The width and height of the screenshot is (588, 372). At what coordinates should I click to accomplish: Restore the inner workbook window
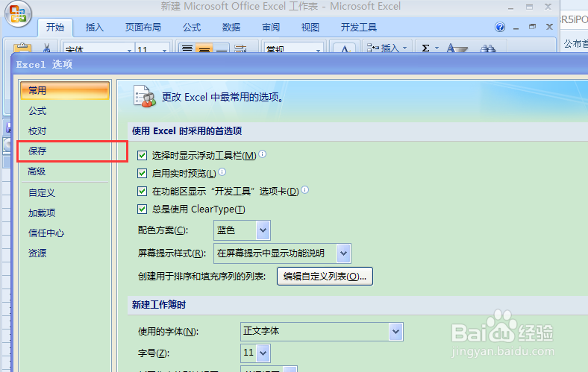point(532,27)
